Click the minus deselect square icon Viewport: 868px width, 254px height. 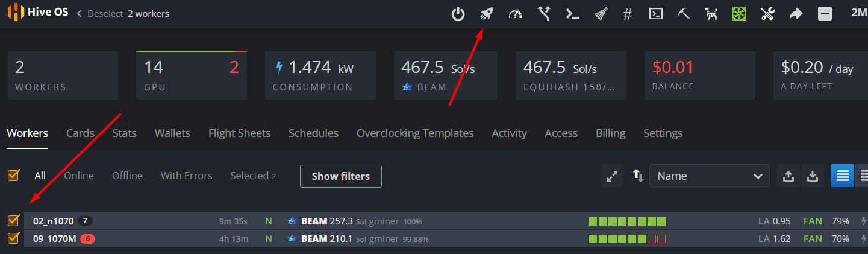[825, 14]
